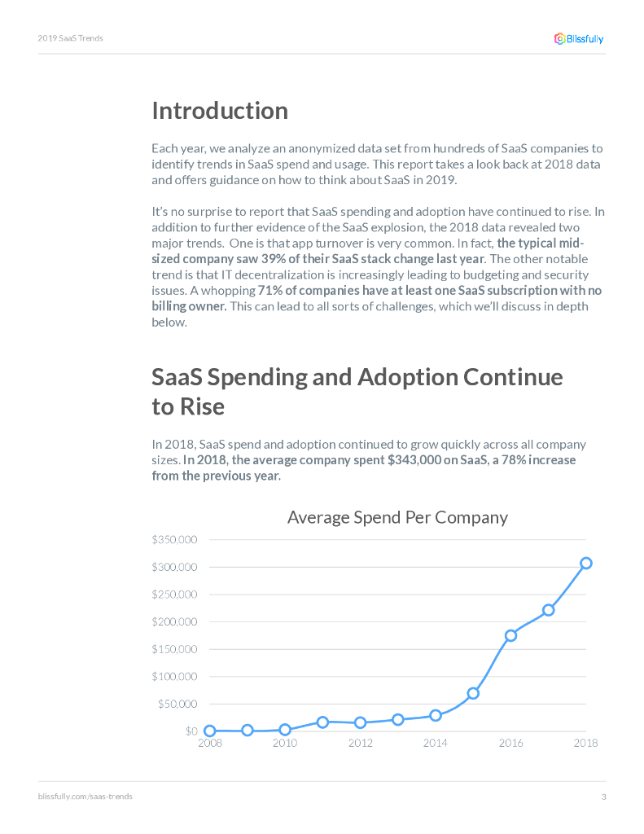Click the 2008 data point on line
644x834 pixels.
pyautogui.click(x=210, y=731)
